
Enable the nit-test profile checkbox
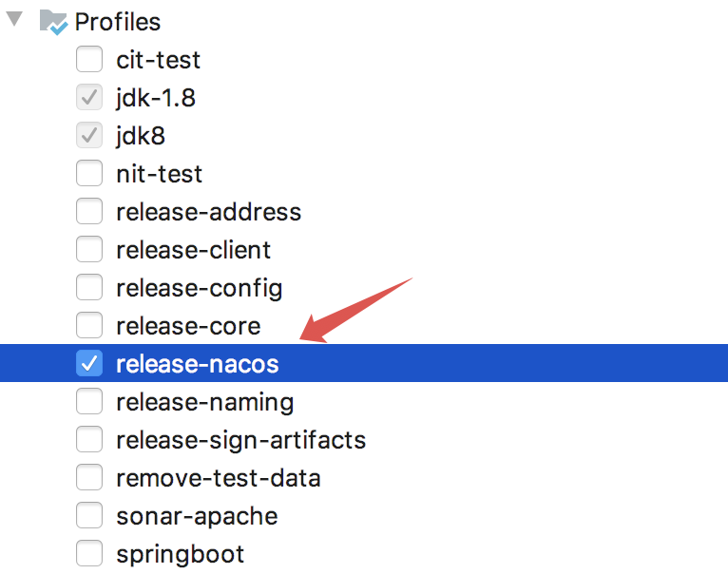click(x=89, y=174)
